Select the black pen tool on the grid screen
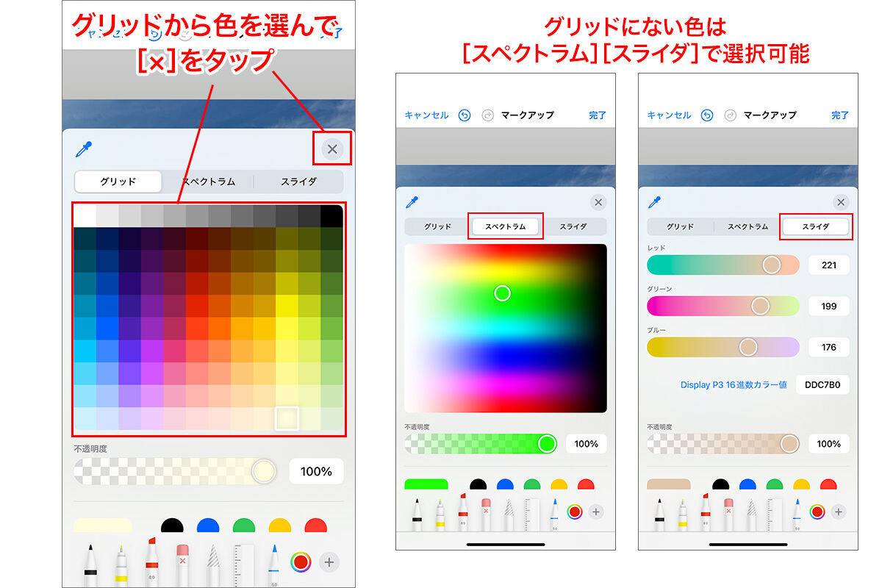This screenshot has height=588, width=882. 90,564
